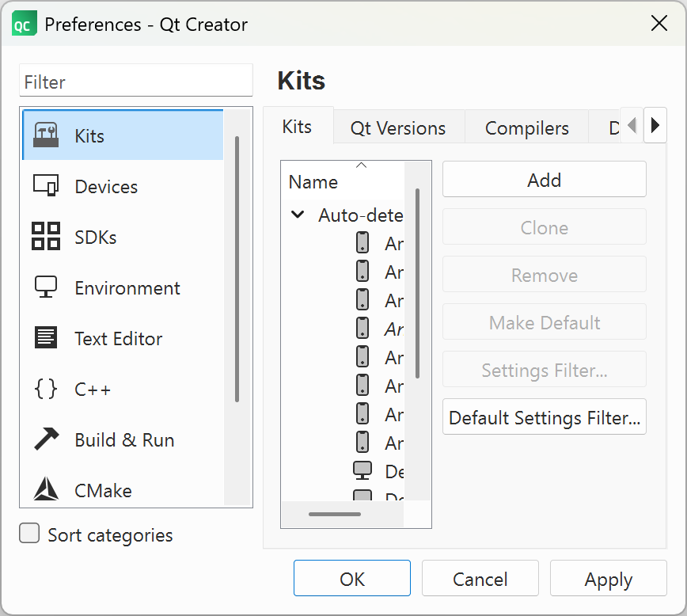Select the Kits category in the sidebar
This screenshot has width=687, height=616.
click(123, 135)
